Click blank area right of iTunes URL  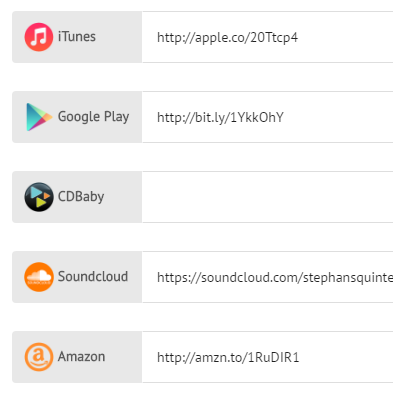click(x=345, y=37)
